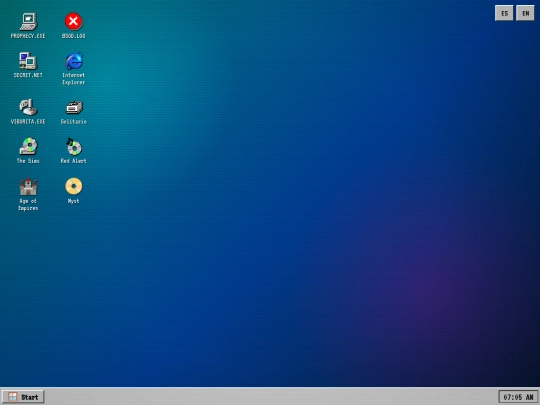Switch the language to ES
The width and height of the screenshot is (540, 405).
(x=504, y=13)
